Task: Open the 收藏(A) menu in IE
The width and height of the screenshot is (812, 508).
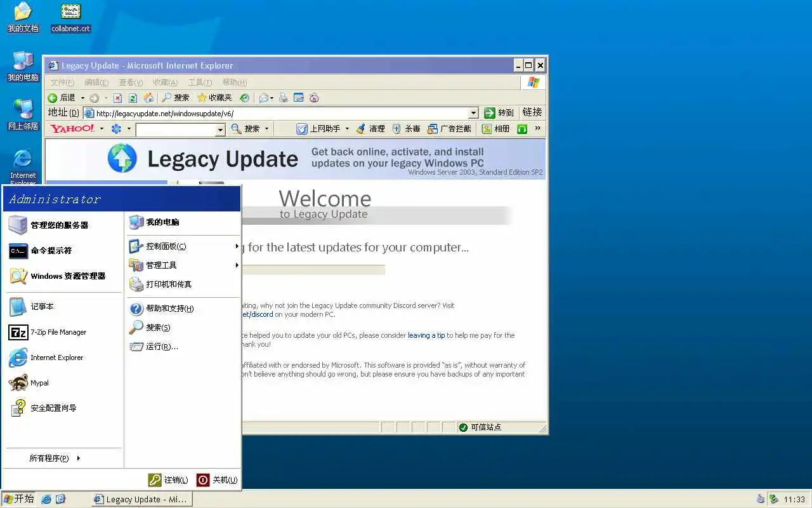Action: [x=165, y=83]
